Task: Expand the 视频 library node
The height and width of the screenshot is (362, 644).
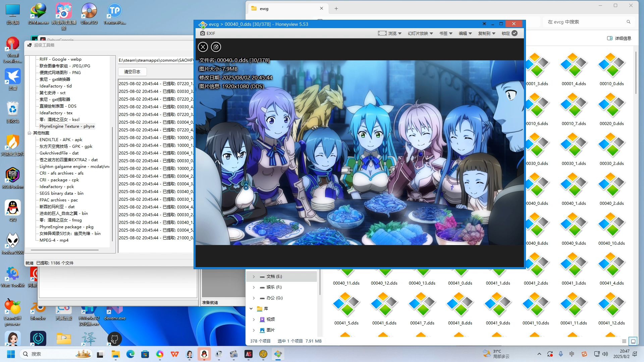Action: click(x=254, y=319)
